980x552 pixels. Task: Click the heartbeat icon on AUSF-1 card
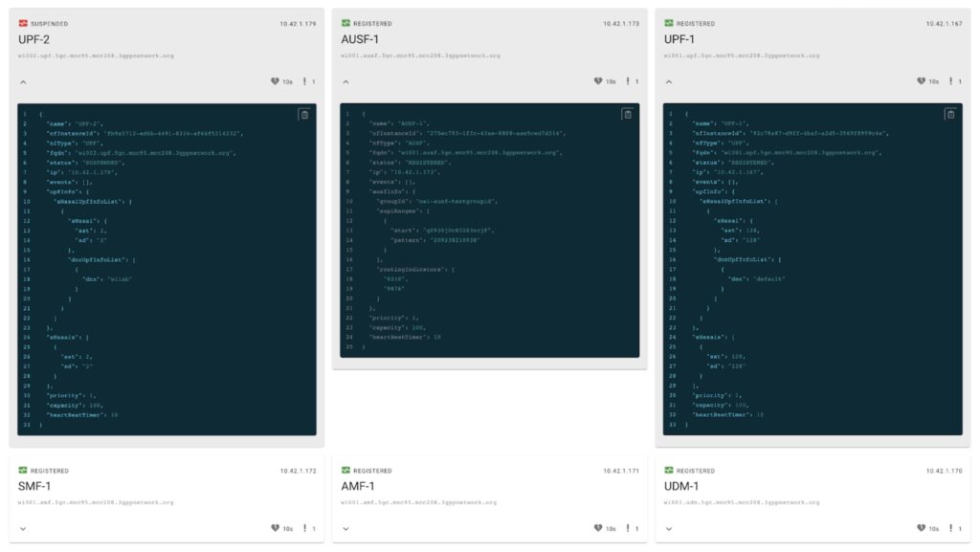coord(598,81)
